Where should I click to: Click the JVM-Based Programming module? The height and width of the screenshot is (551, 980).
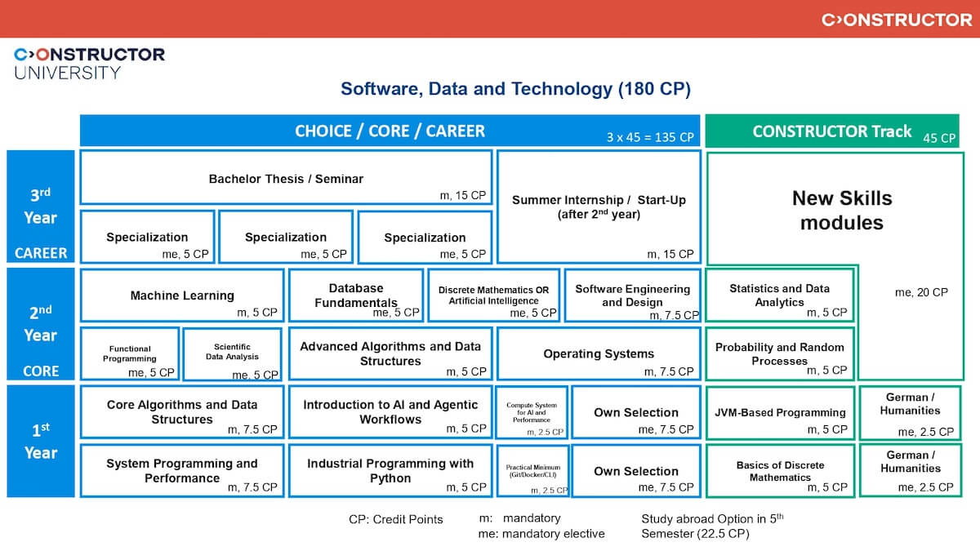tap(780, 412)
